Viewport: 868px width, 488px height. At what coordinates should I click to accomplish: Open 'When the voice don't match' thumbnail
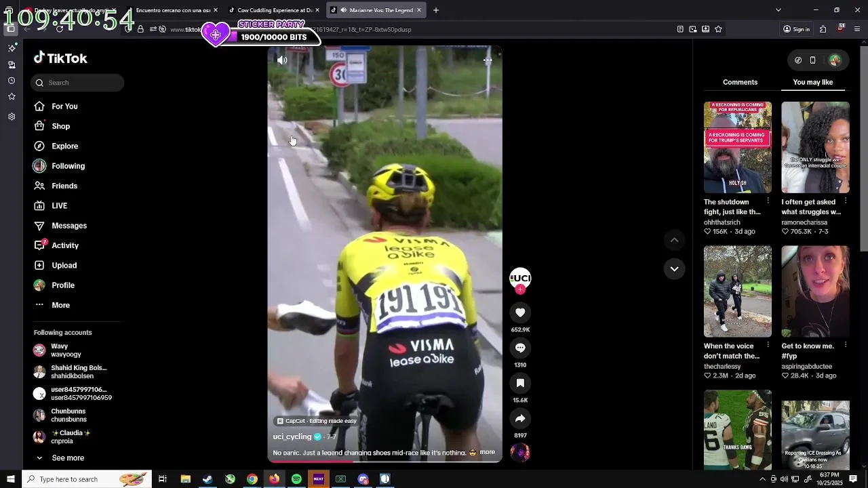pos(737,291)
